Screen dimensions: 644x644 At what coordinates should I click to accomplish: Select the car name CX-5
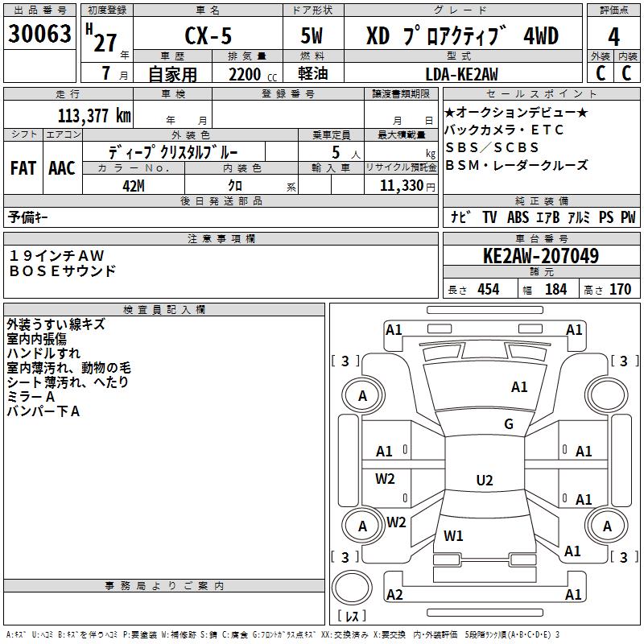point(208,35)
